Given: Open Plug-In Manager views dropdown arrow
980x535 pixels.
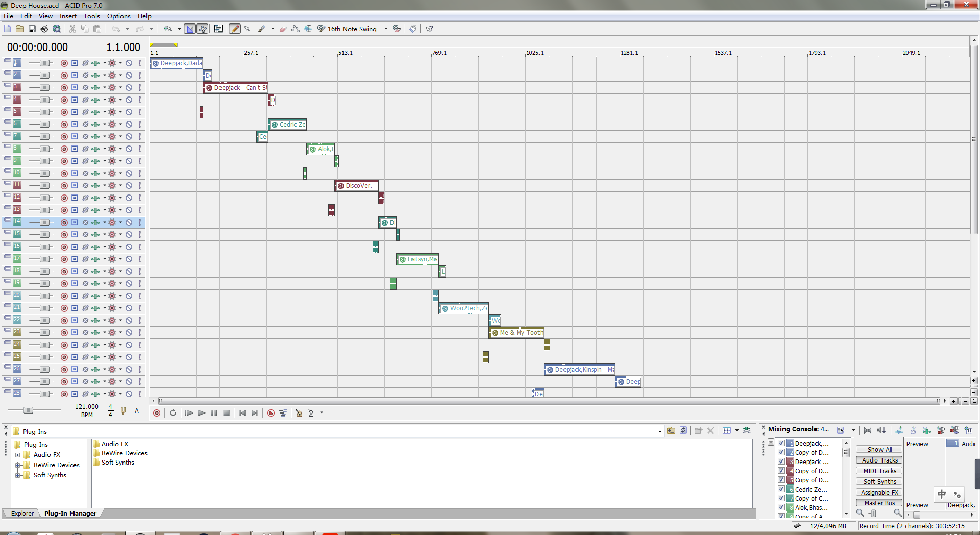Looking at the screenshot, I should coord(737,431).
